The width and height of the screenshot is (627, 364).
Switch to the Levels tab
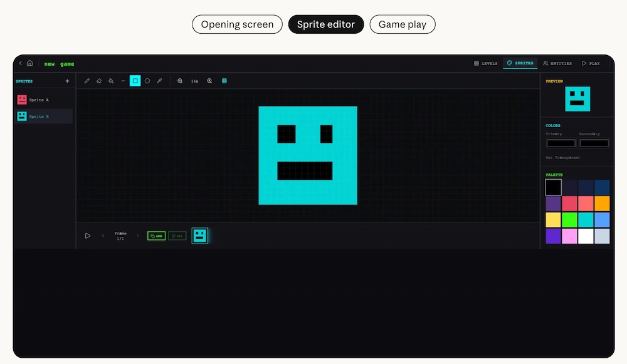click(x=485, y=63)
